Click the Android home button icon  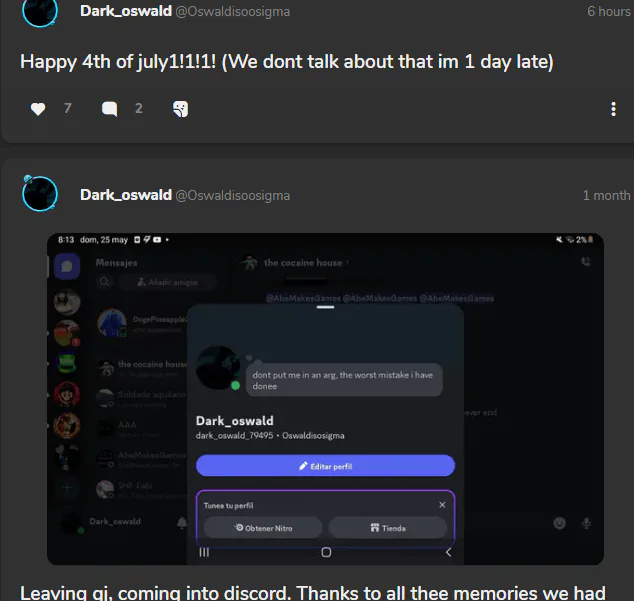pos(326,552)
